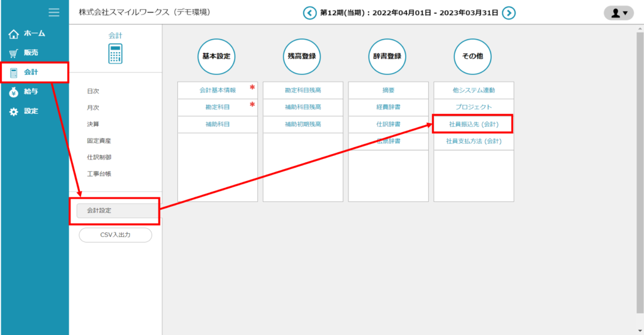Image resolution: width=644 pixels, height=335 pixels.
Task: Click the CSV入出力 button
Action: [x=116, y=235]
